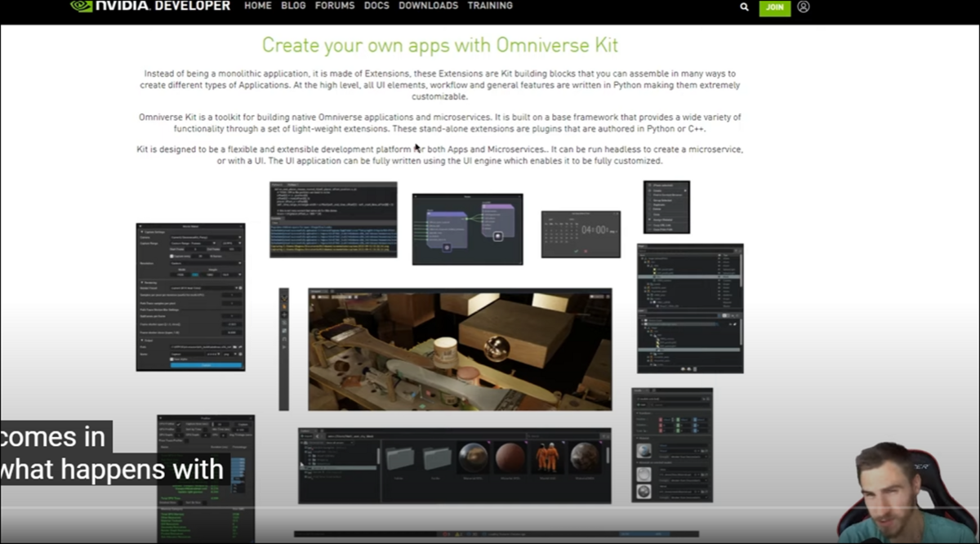Open the DOWNLOADS menu item
Image resolution: width=980 pixels, height=544 pixels.
[428, 6]
